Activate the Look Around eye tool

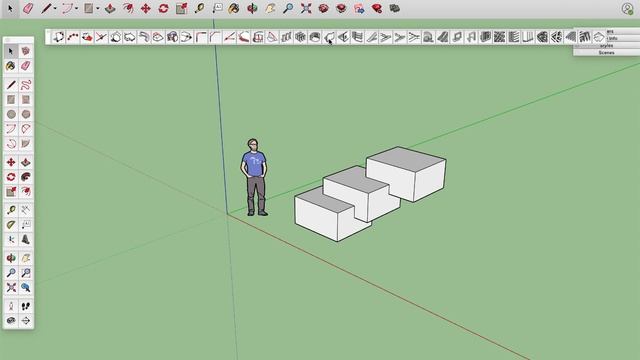pos(11,321)
